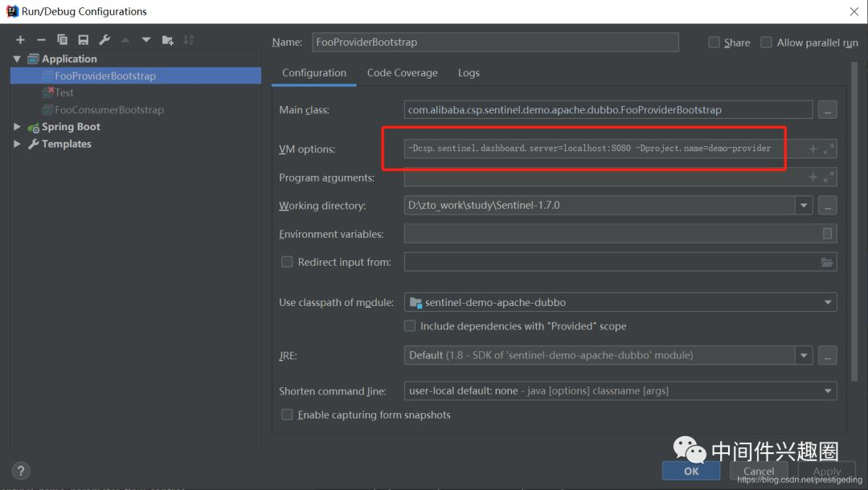Insert macro plus icon in VM options
Screen dimensions: 868x490
(x=813, y=149)
